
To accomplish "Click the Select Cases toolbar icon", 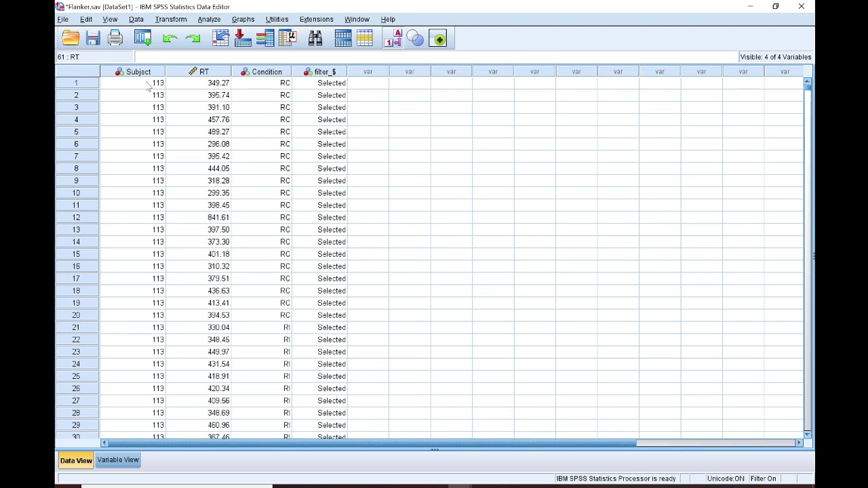I will 365,39.
